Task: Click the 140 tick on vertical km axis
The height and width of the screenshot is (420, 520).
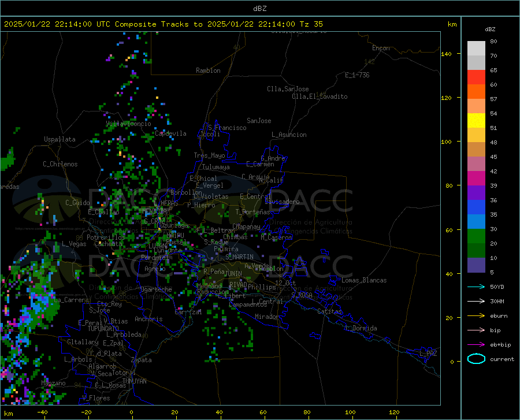Action: [447, 54]
